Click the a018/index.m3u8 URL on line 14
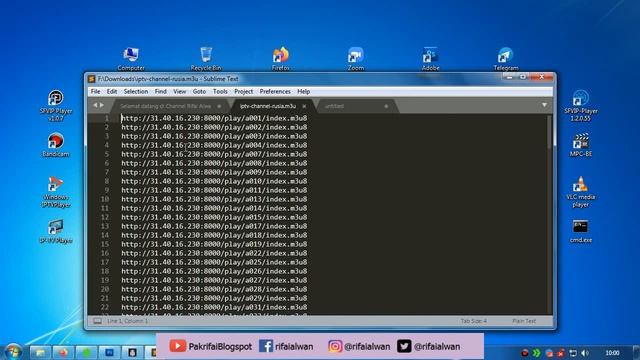The height and width of the screenshot is (360, 640). point(214,235)
